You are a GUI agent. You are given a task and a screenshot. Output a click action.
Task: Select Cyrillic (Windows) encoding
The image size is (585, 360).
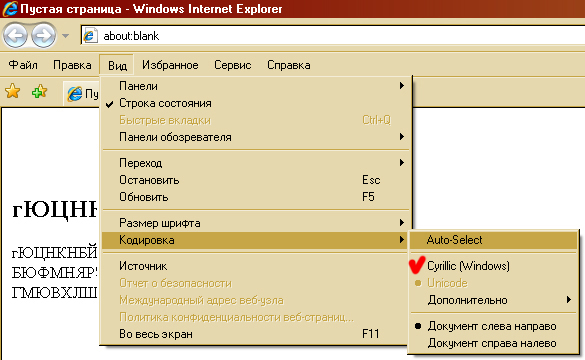[493, 266]
